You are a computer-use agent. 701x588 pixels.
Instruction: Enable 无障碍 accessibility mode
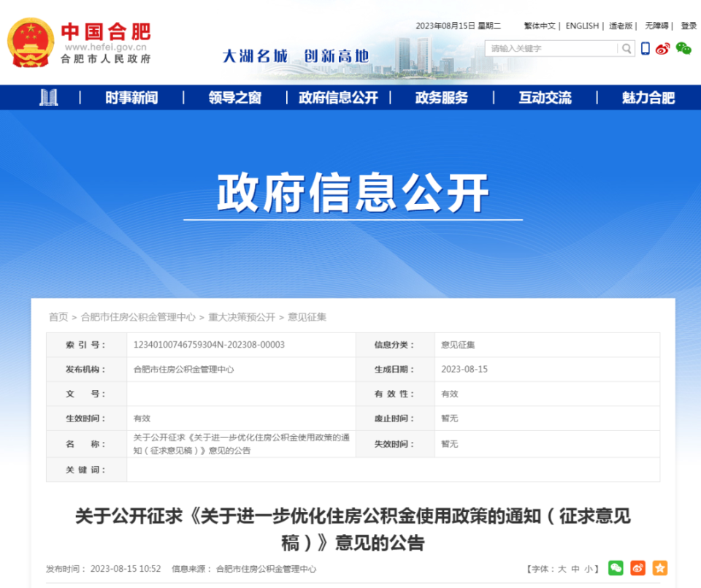click(x=656, y=26)
